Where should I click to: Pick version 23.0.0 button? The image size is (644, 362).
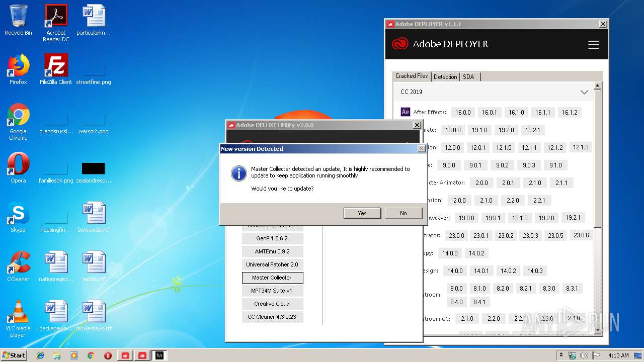pos(456,235)
